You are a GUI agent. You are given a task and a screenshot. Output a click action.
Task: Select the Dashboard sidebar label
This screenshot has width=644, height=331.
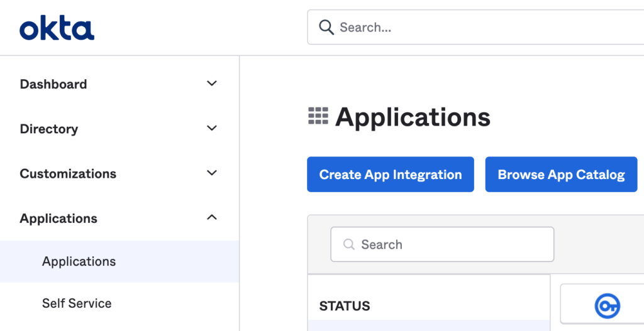53,84
